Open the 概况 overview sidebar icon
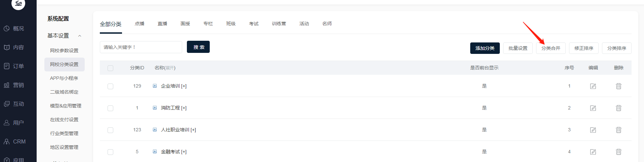 point(6,29)
